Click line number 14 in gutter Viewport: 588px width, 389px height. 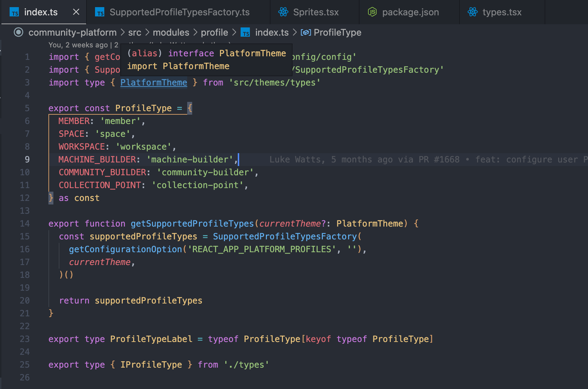tap(25, 224)
